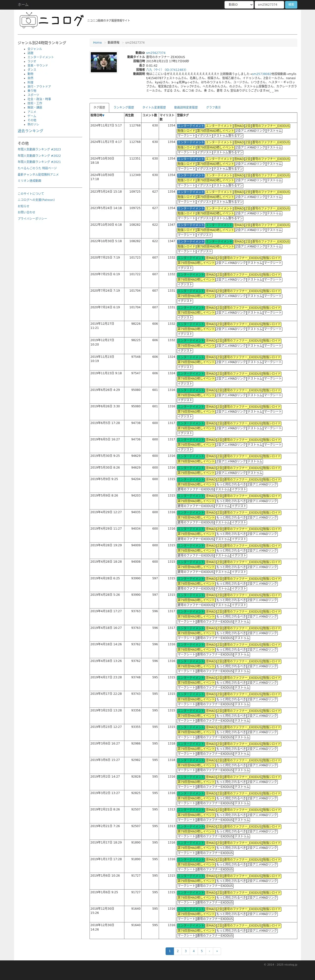Select 乗り物 genre ranking
This screenshot has width=315, height=980.
32,90
